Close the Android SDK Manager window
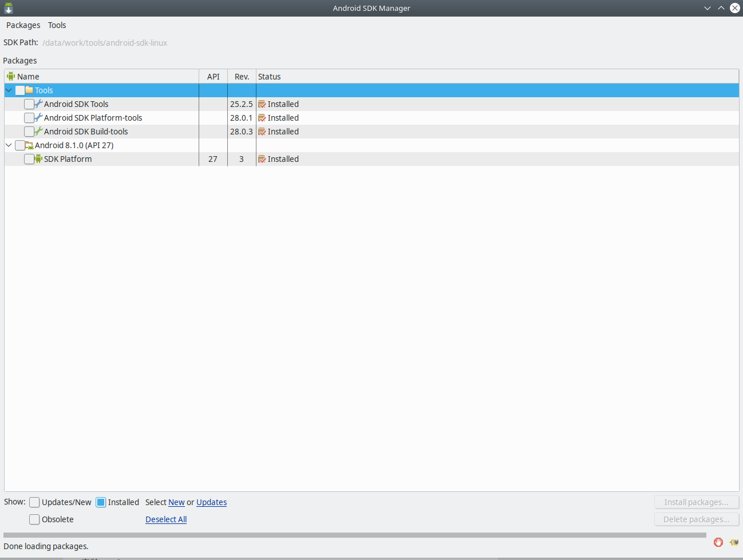The image size is (743, 560). pos(735,8)
